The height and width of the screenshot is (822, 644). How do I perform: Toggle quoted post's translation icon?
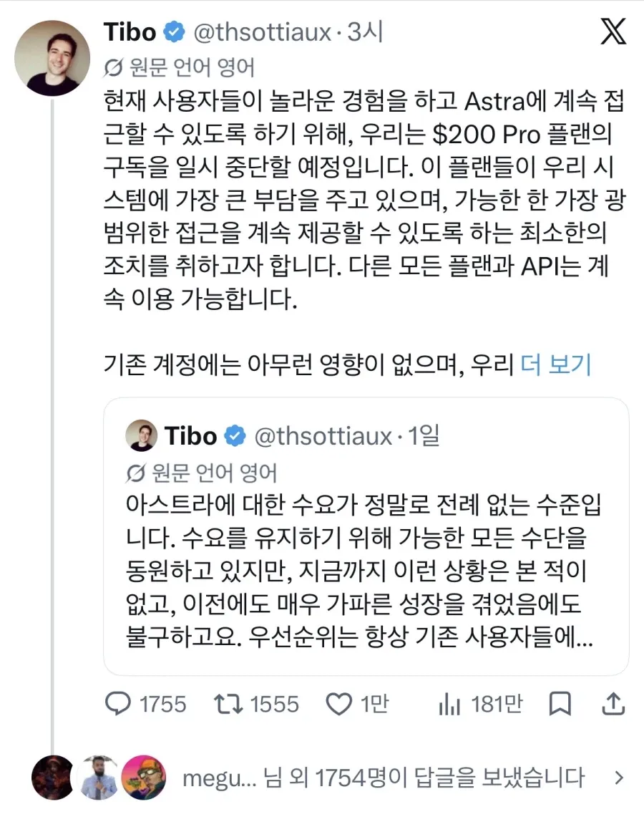click(135, 473)
